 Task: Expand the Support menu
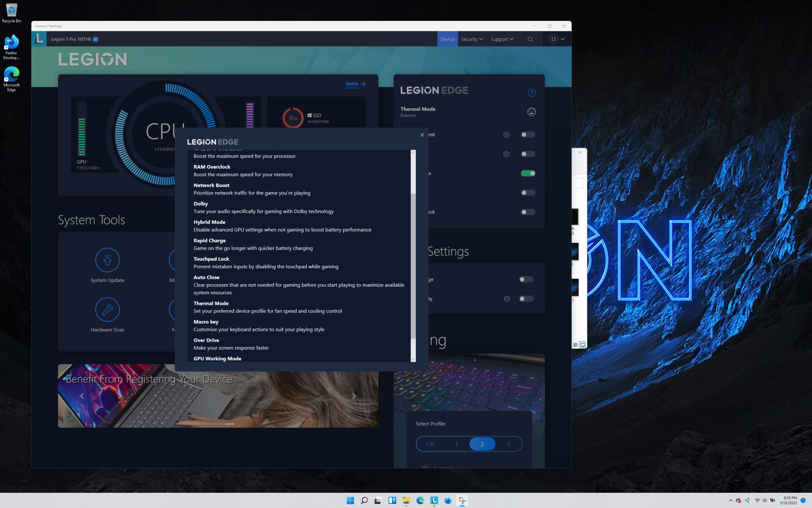click(x=502, y=39)
